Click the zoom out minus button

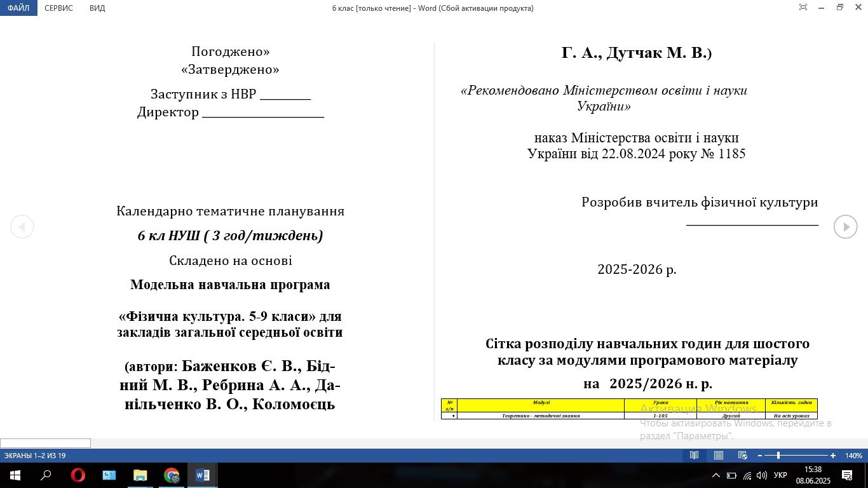760,456
